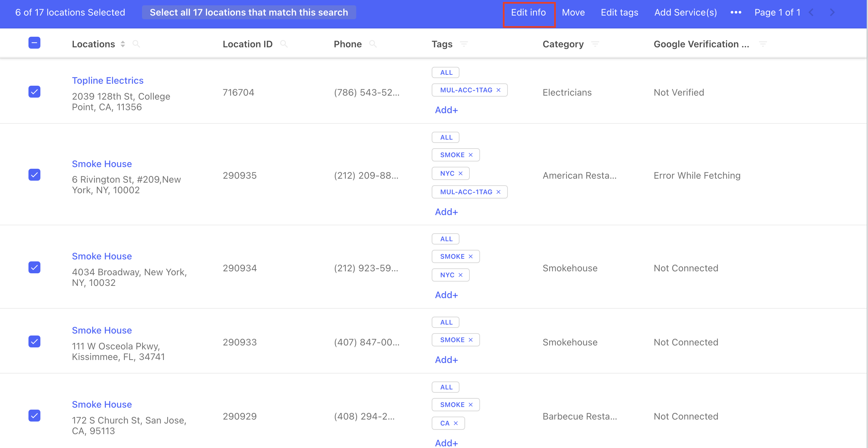Open Smoke House link with ID 290935
Viewport: 868px width, 448px height.
click(x=102, y=164)
